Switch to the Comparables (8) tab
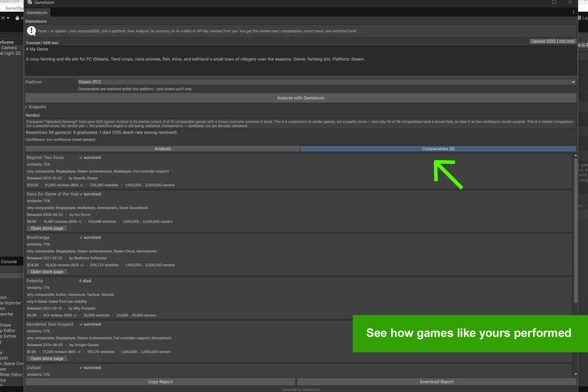 [438, 148]
